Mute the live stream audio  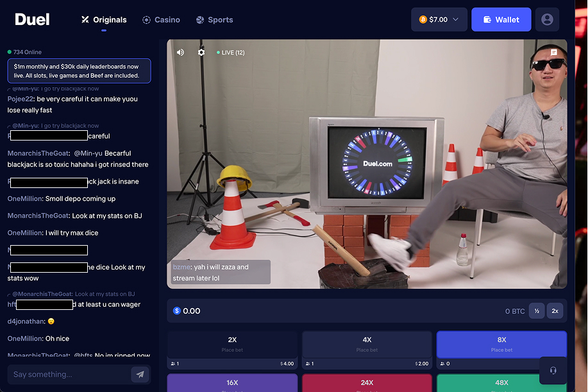180,53
